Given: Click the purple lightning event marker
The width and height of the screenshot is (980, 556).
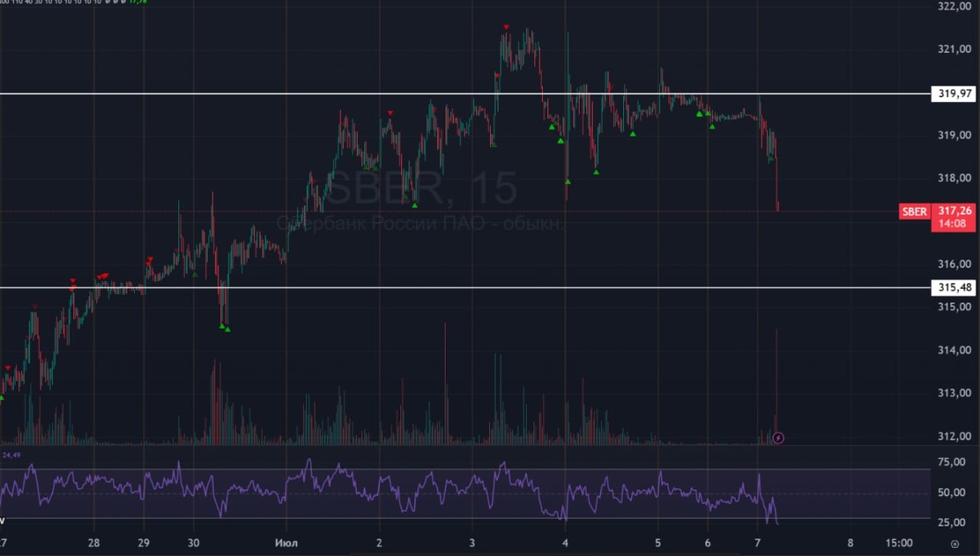Looking at the screenshot, I should (x=778, y=438).
